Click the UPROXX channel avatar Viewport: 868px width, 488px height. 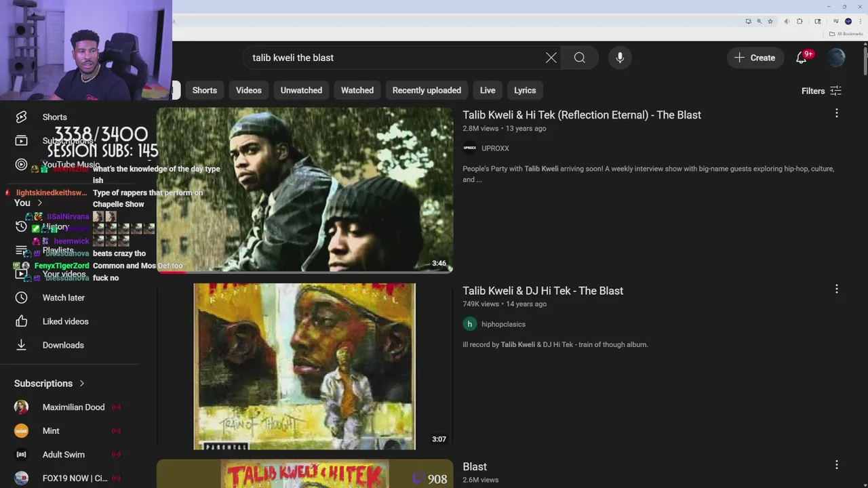pos(469,148)
